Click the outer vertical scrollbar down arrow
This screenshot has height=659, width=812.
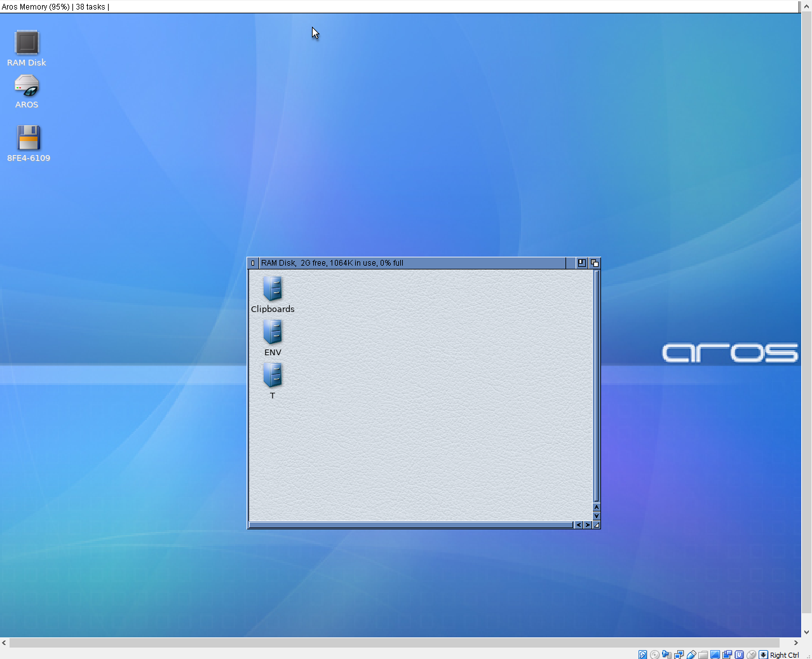coord(807,632)
